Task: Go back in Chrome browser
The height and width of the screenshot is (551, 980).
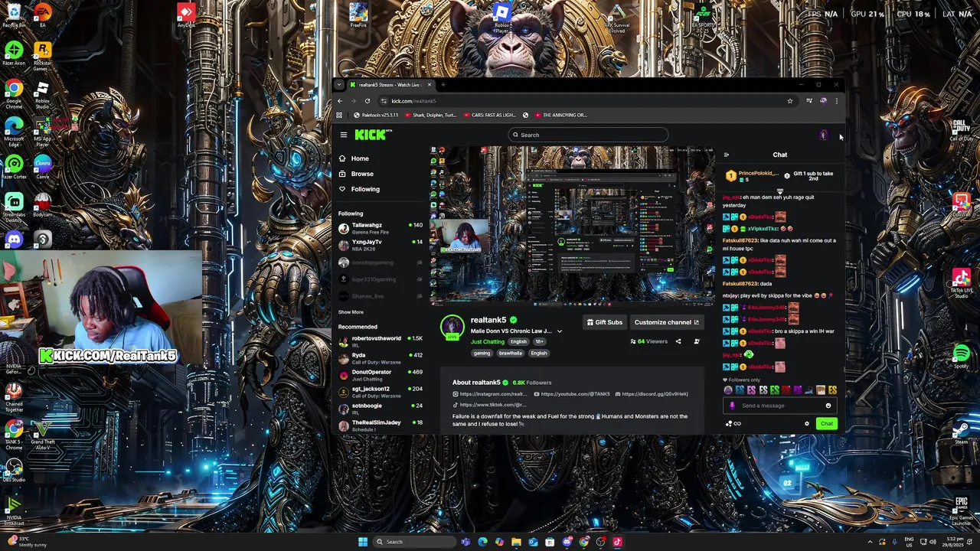Action: (340, 101)
